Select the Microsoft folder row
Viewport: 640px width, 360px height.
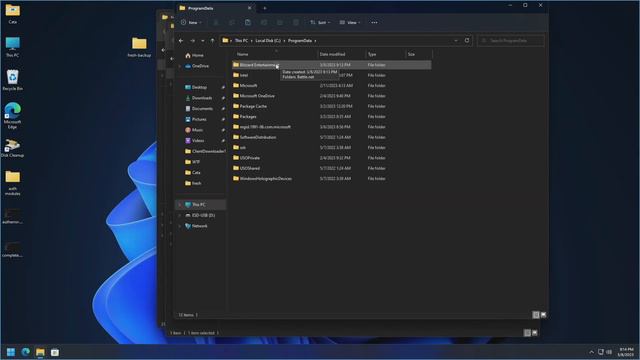tap(331, 86)
